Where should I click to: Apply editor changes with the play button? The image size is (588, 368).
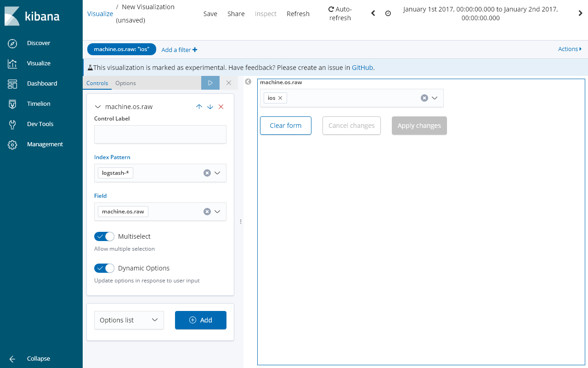pyautogui.click(x=210, y=83)
